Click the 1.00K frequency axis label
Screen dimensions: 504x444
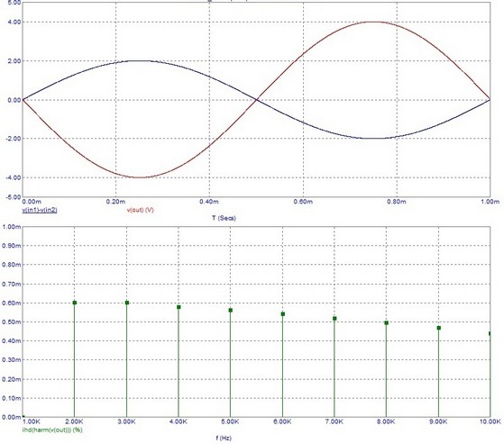32,421
